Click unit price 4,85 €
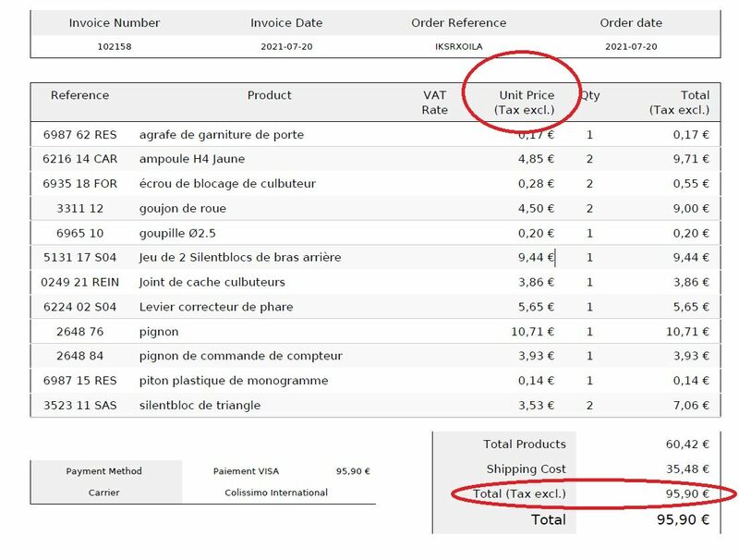The width and height of the screenshot is (739, 560). point(536,159)
